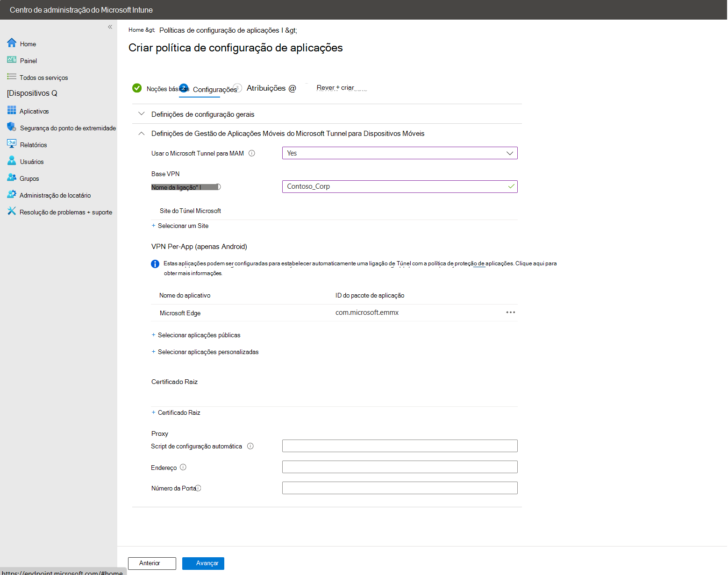Open the Relatórios monitor icon

[x=12, y=144]
